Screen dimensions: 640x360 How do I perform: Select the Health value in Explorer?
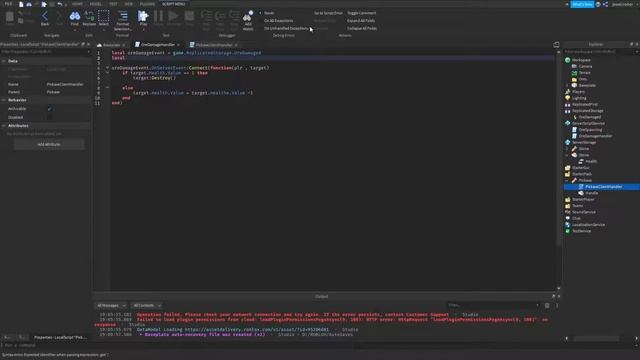(x=591, y=161)
